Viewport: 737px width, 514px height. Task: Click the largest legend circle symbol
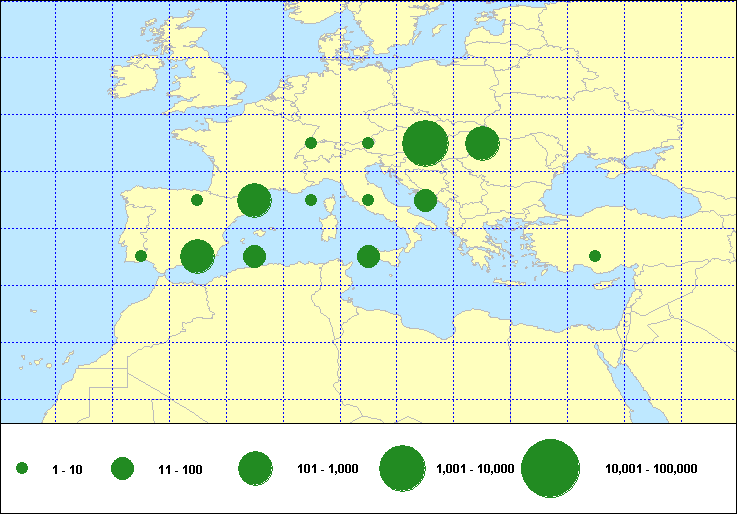(x=551, y=468)
